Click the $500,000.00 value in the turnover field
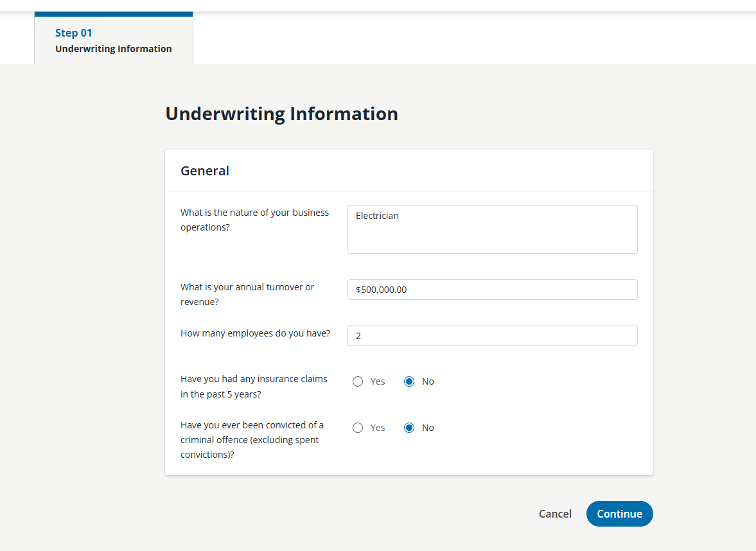Screen dimensions: 756x551 (x=382, y=290)
